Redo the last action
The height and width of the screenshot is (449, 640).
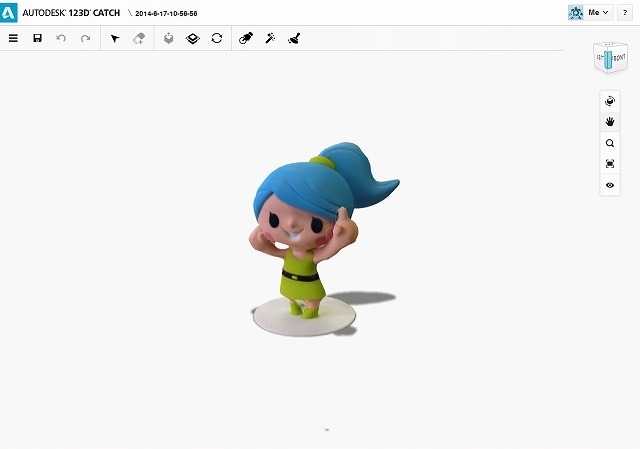click(x=85, y=38)
